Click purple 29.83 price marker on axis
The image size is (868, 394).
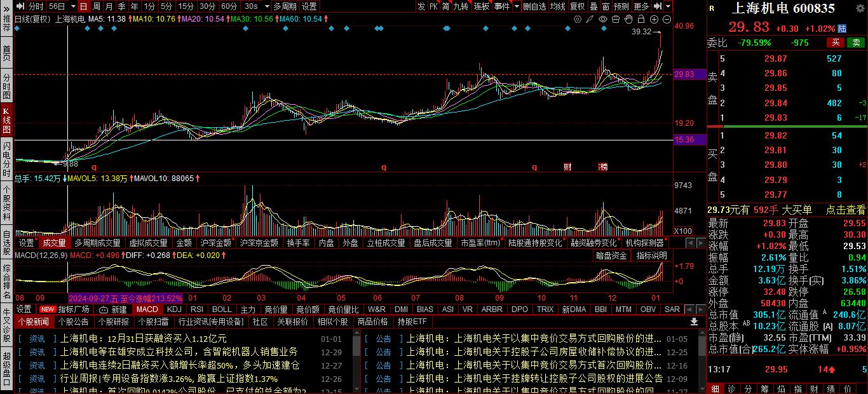(x=689, y=74)
